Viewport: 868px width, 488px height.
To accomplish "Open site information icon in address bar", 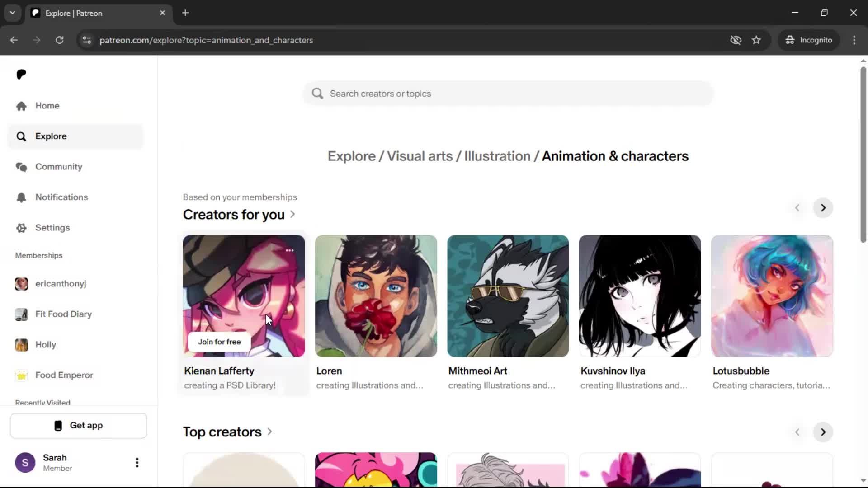I will coord(87,40).
